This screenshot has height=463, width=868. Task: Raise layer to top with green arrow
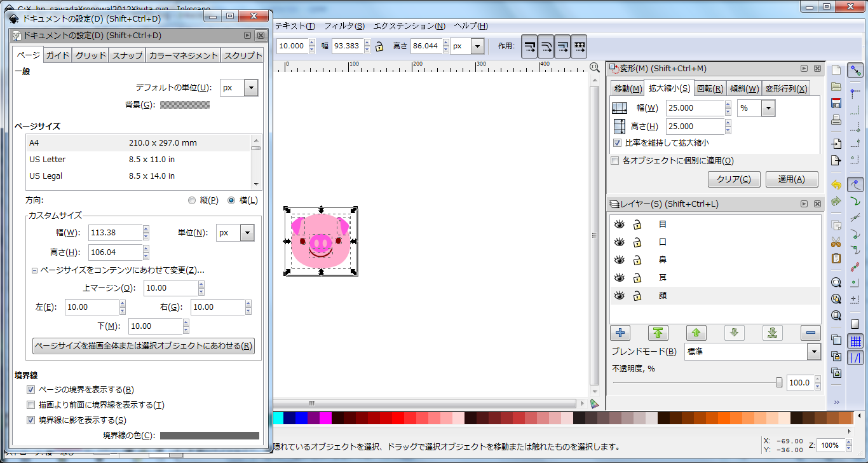658,333
